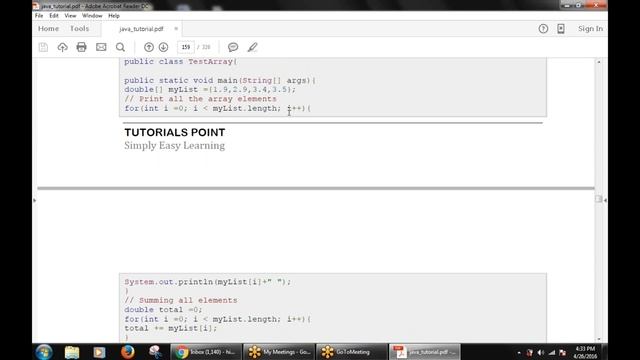Close the java_tutorial.pdf tab
The image size is (640, 360).
(x=176, y=29)
